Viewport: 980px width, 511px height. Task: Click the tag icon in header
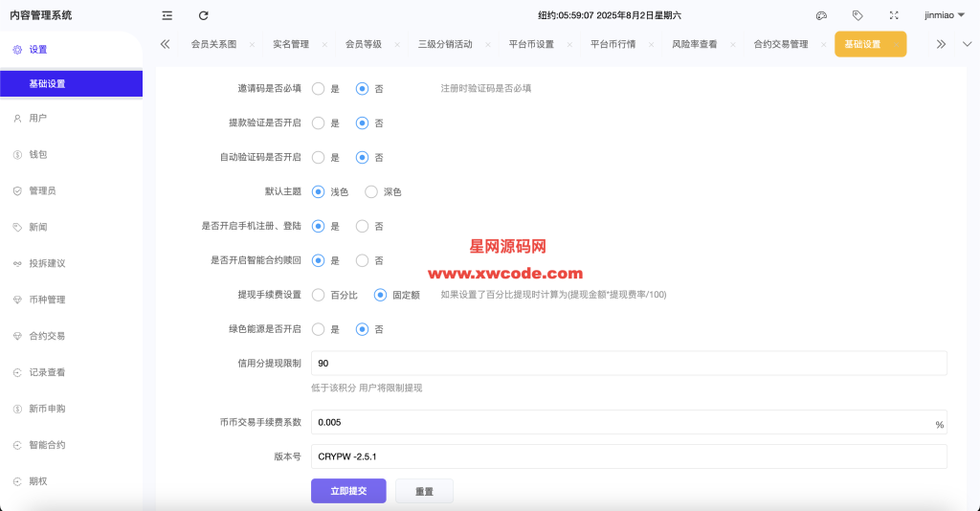857,15
